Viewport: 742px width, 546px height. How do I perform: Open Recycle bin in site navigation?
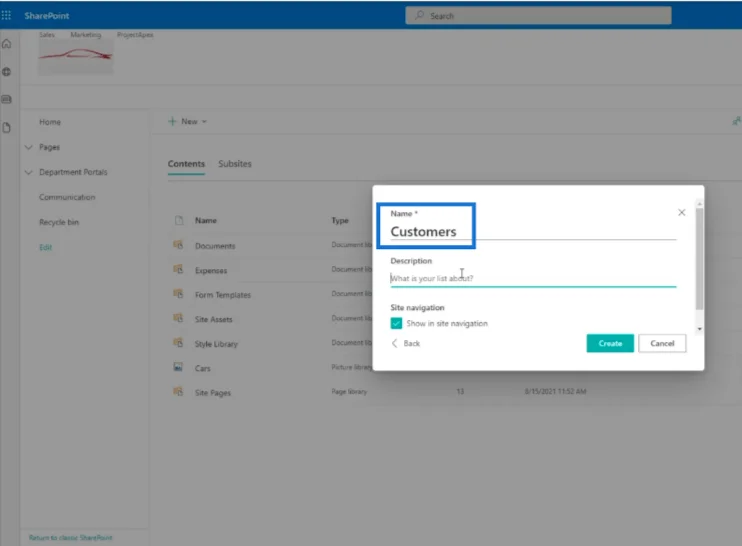[x=59, y=222]
